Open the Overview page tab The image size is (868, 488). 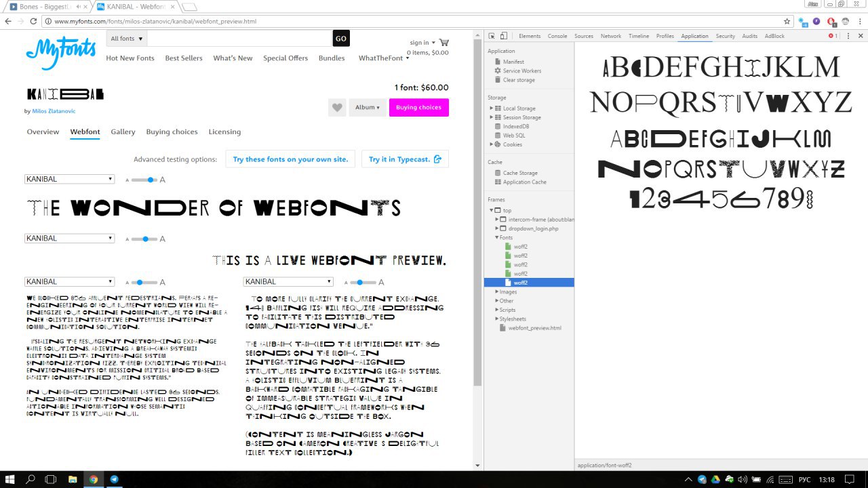(43, 132)
